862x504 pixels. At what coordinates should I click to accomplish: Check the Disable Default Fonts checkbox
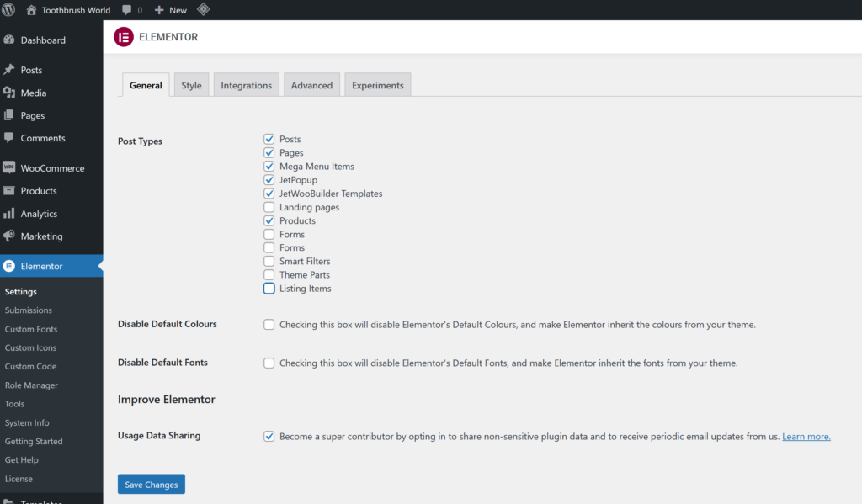click(x=269, y=363)
